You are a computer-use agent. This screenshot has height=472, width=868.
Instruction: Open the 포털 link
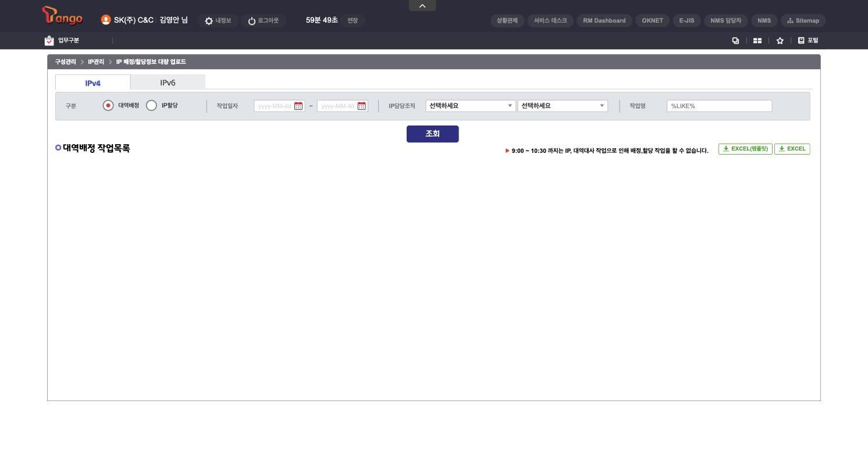[x=808, y=41]
